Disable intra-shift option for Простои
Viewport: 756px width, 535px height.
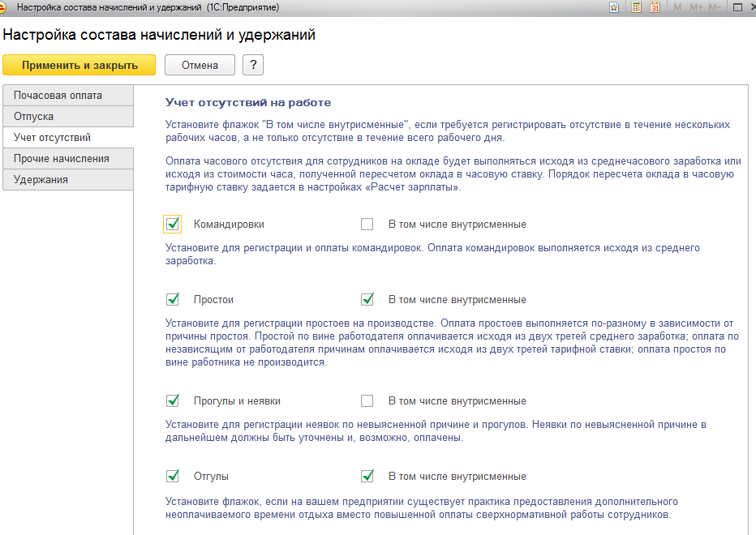pos(367,299)
